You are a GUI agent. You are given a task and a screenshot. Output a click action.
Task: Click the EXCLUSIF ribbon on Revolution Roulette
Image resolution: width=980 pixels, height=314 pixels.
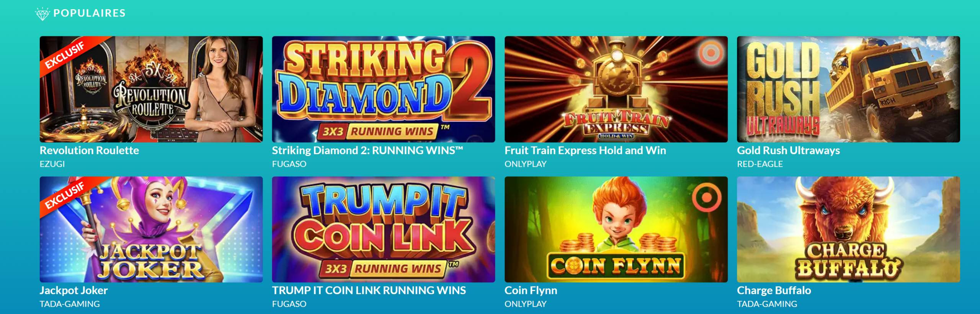65,56
